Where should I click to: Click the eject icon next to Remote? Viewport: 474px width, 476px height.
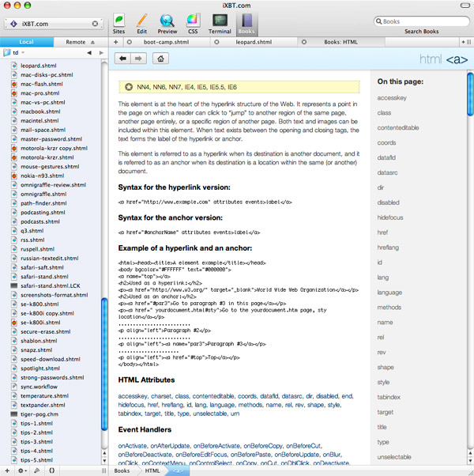[x=92, y=42]
